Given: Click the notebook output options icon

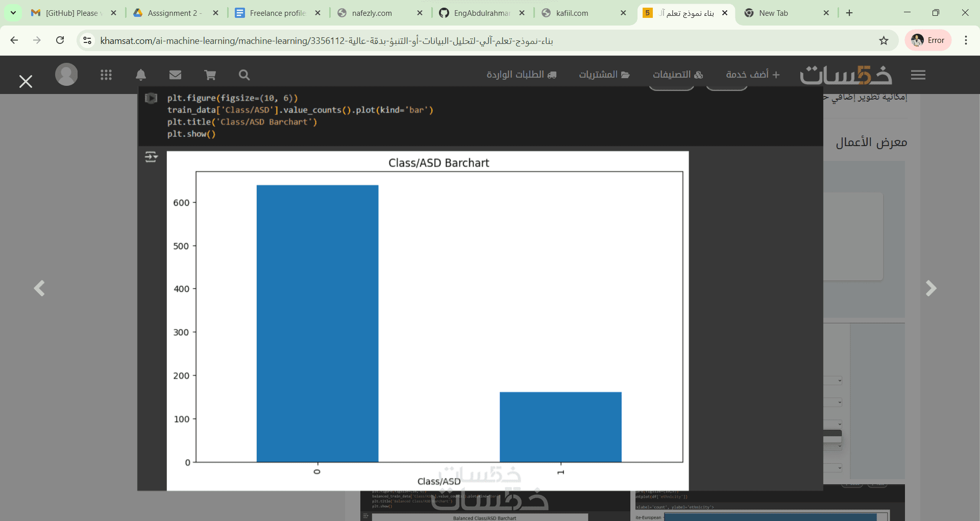Looking at the screenshot, I should click(151, 157).
